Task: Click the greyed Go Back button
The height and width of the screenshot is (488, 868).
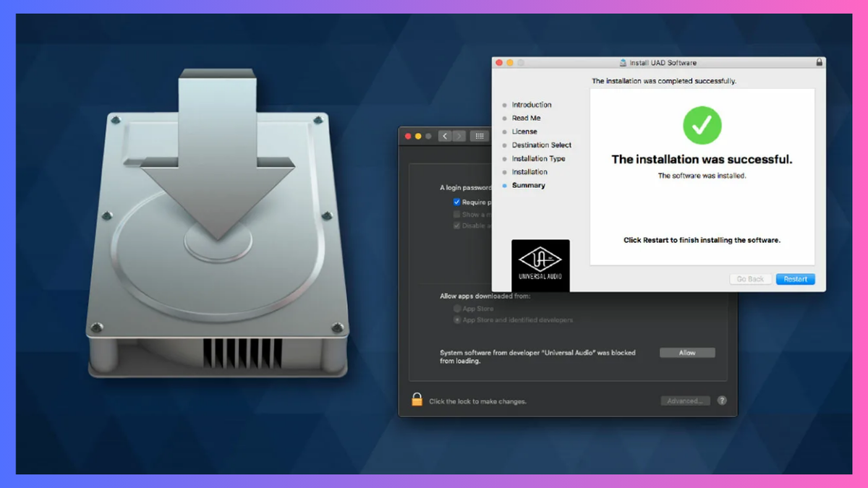Action: pos(750,279)
